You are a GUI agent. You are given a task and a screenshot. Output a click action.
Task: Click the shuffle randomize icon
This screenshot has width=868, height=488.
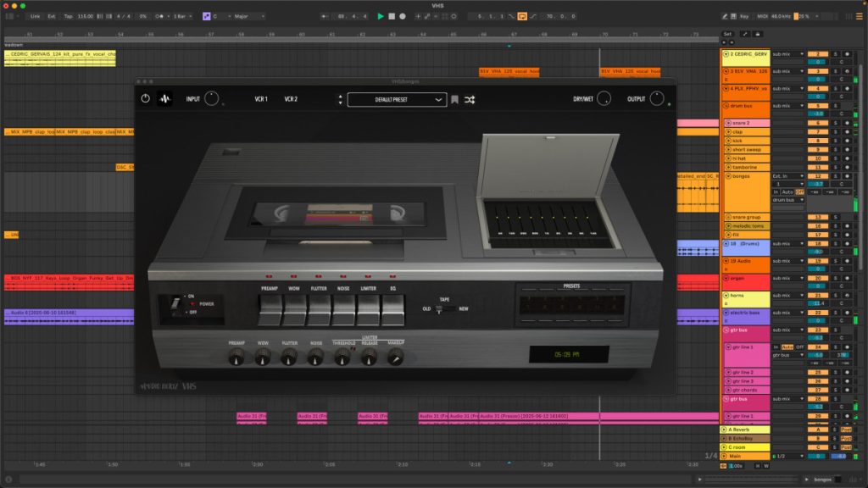(470, 100)
